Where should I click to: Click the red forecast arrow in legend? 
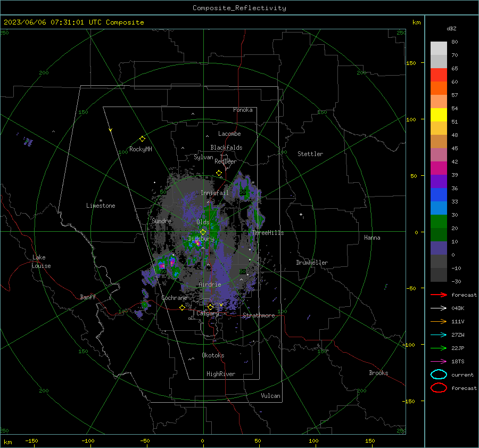click(x=439, y=295)
